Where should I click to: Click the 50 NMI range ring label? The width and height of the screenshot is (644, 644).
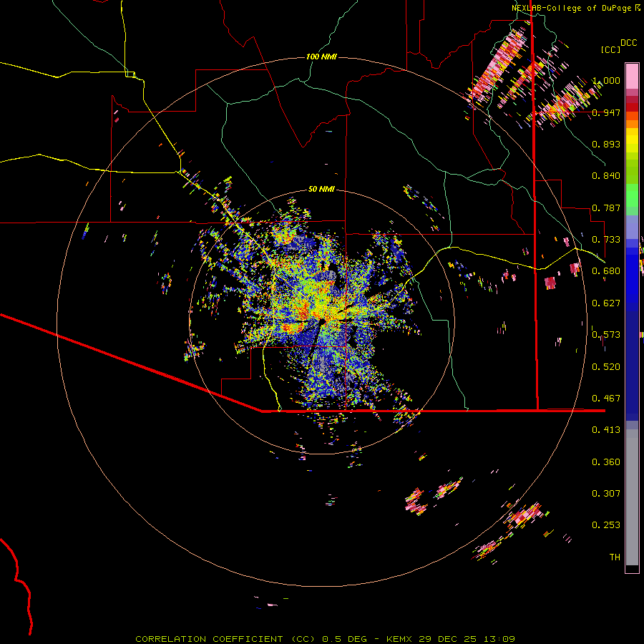coord(321,189)
